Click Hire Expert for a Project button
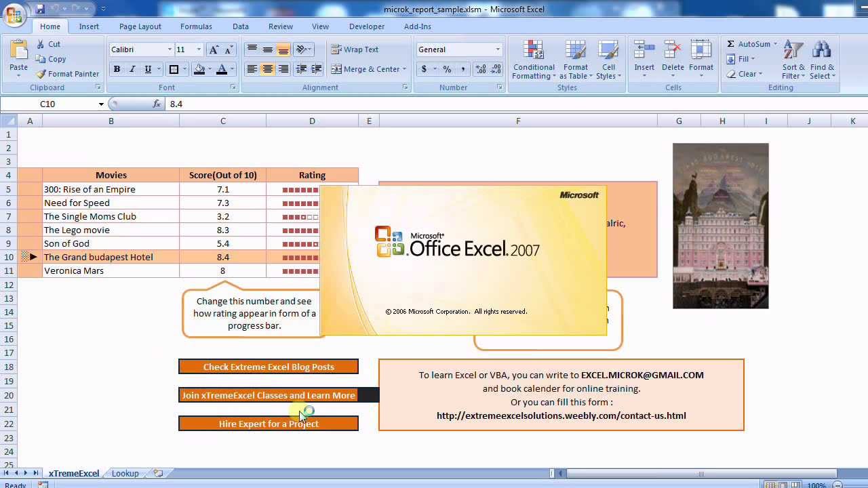868x488 pixels. [x=269, y=424]
